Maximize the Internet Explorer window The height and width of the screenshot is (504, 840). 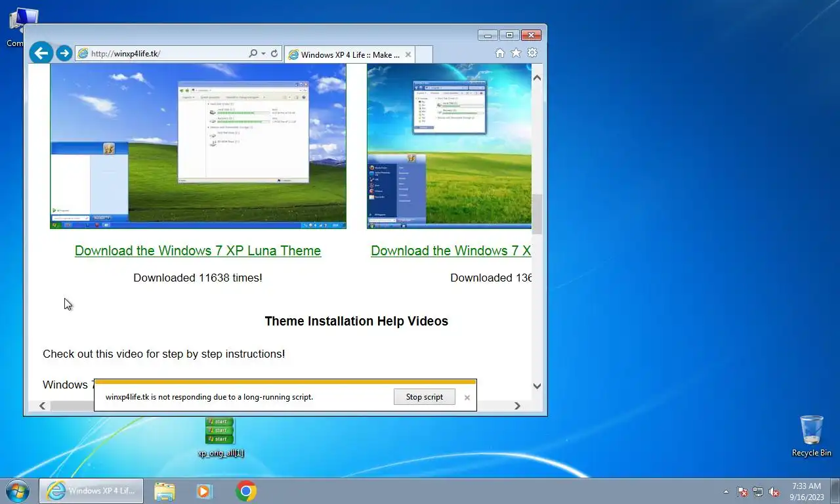pos(509,35)
